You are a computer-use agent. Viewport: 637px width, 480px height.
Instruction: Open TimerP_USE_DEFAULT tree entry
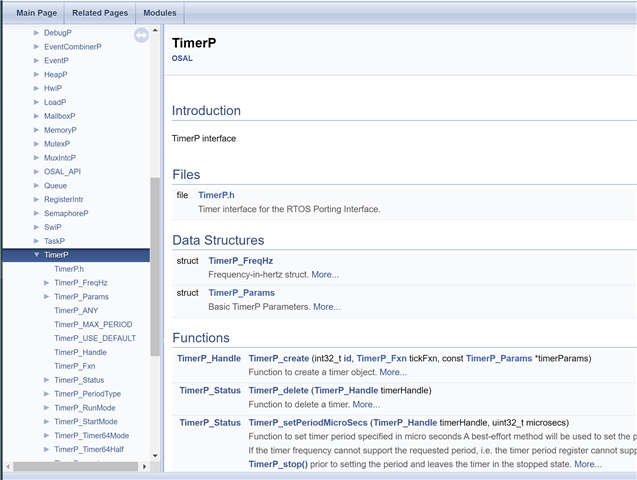[x=95, y=338]
